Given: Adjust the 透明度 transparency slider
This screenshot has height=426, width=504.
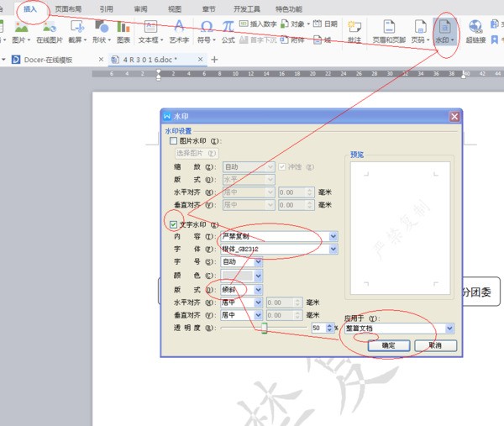Looking at the screenshot, I should [264, 328].
